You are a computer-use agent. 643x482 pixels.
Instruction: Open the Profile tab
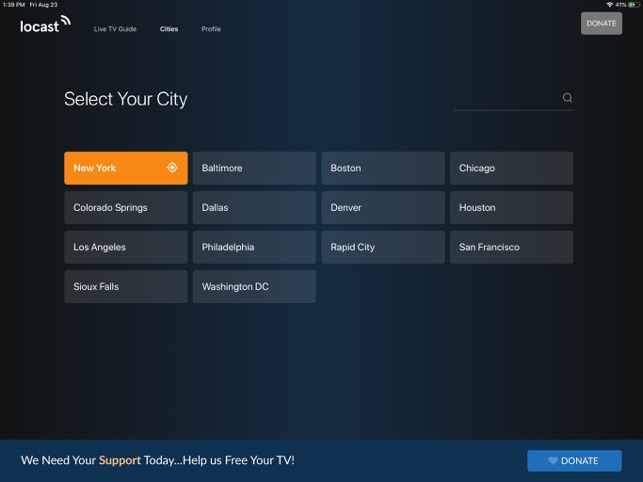point(211,29)
